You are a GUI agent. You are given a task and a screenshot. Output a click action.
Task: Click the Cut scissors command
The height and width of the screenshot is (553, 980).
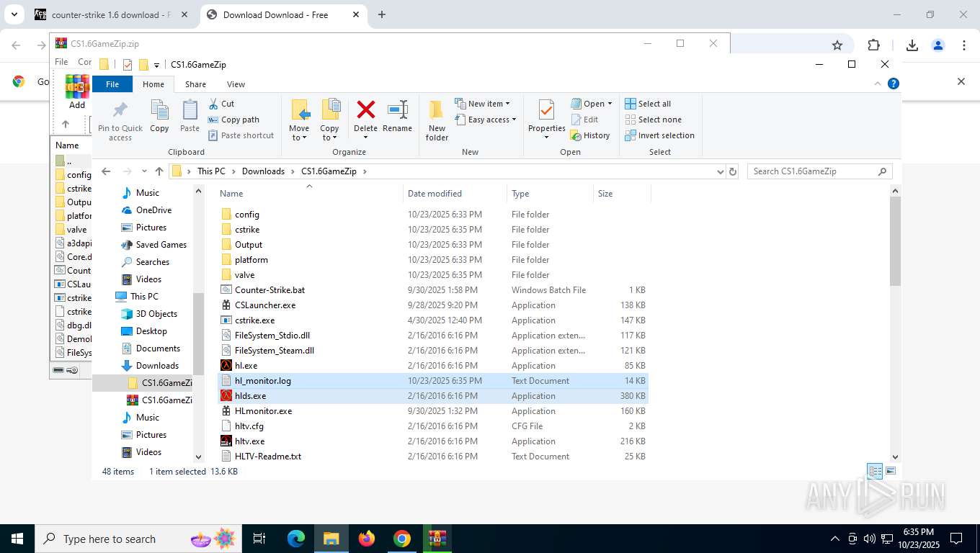pos(221,104)
